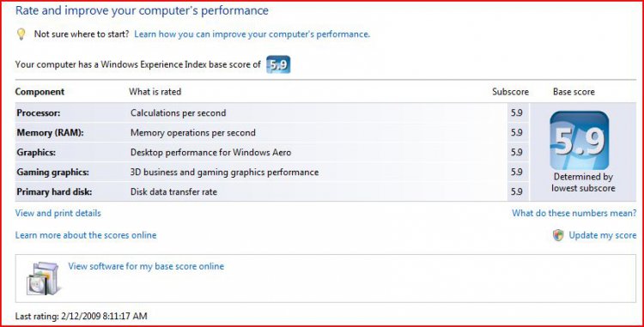Select the Primary hard disk row

click(272, 191)
